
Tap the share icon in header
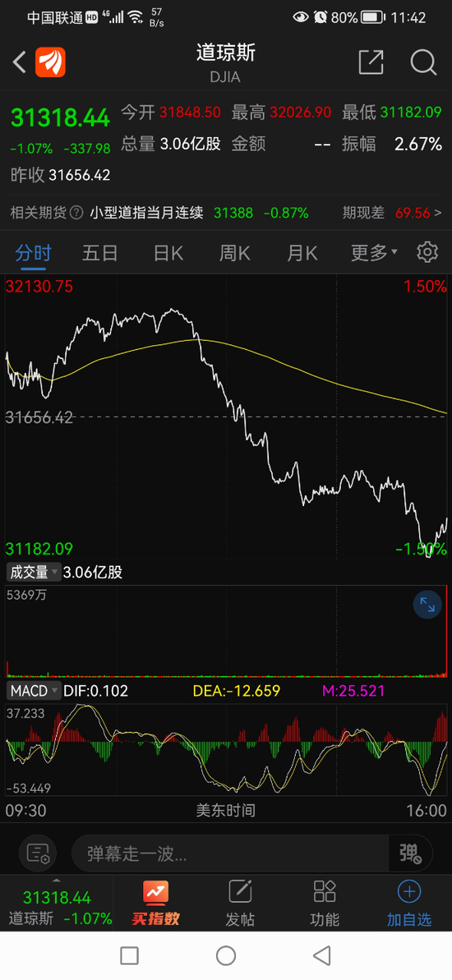(371, 62)
